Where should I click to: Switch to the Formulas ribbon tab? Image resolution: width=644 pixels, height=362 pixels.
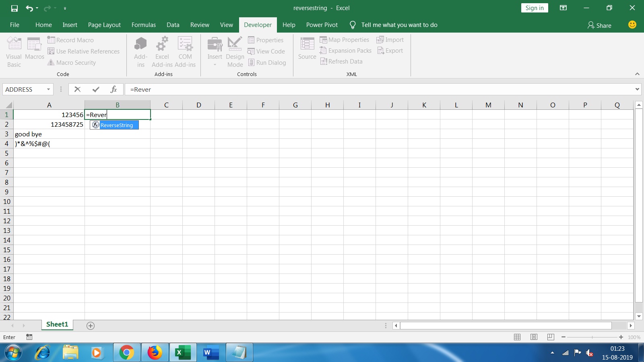click(144, 25)
